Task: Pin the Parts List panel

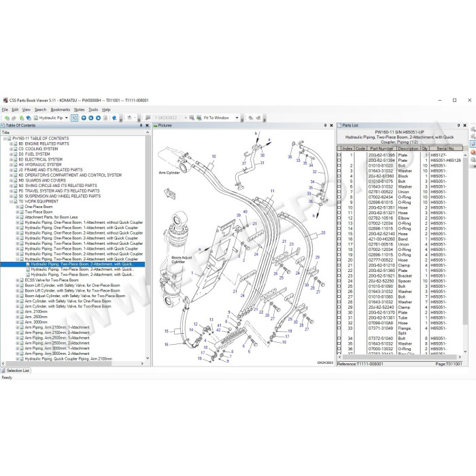Action: [x=458, y=125]
